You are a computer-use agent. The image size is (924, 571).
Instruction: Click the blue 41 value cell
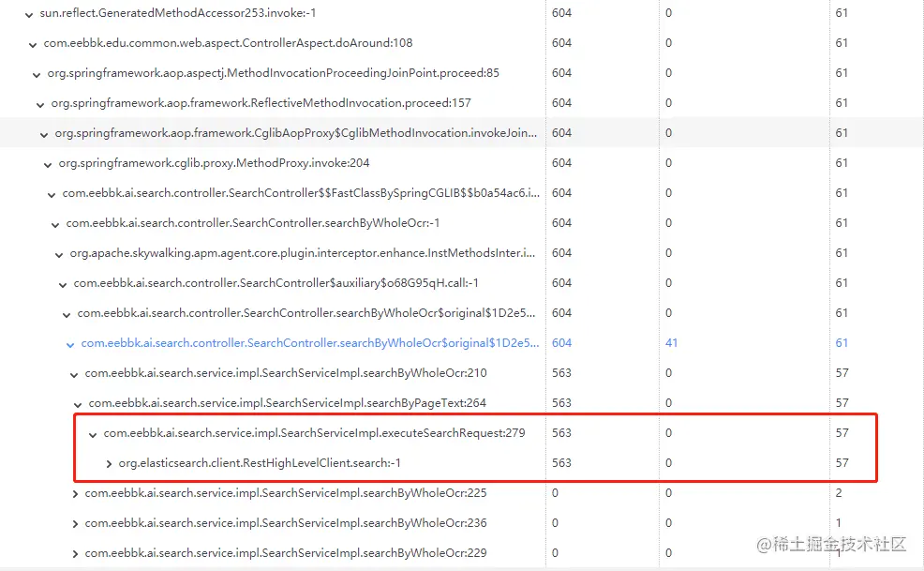coord(671,343)
